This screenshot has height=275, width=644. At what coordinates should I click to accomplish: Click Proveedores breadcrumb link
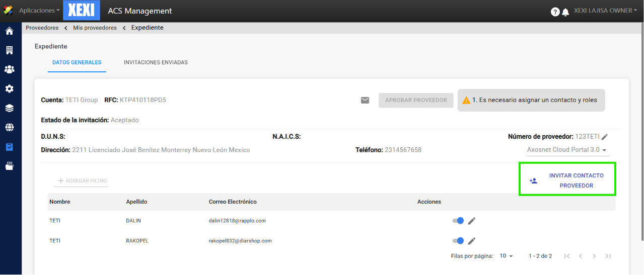click(42, 28)
